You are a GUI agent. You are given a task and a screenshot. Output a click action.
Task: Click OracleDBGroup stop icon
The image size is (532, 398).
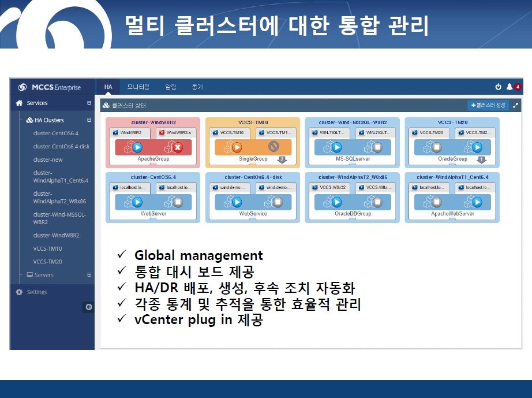(x=377, y=202)
